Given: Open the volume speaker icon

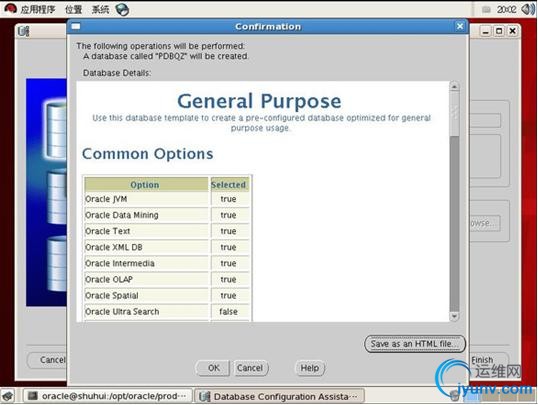Looking at the screenshot, I should point(528,9).
